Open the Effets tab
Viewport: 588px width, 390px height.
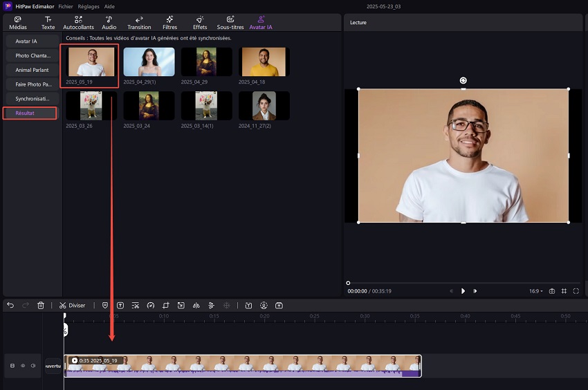tap(200, 23)
